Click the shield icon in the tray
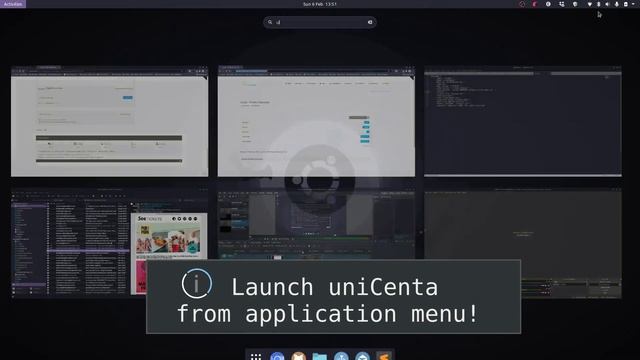Viewport: 640px width, 360px height. pos(575,4)
